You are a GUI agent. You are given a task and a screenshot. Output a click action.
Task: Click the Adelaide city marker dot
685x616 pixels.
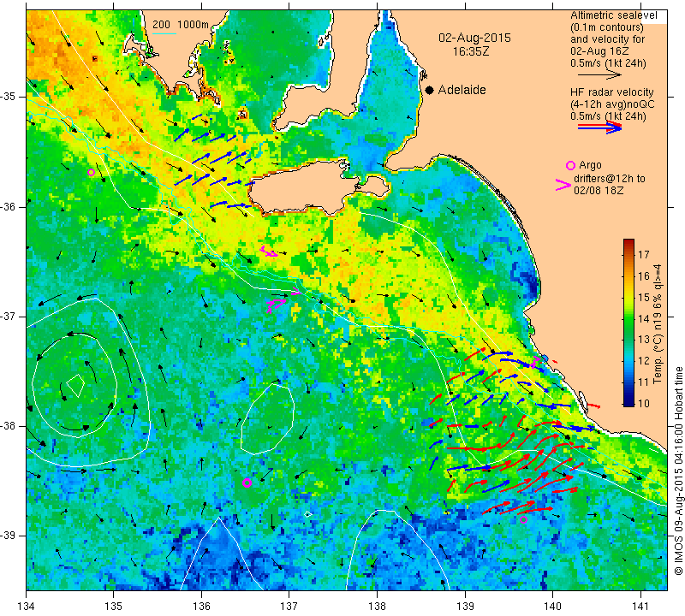430,90
